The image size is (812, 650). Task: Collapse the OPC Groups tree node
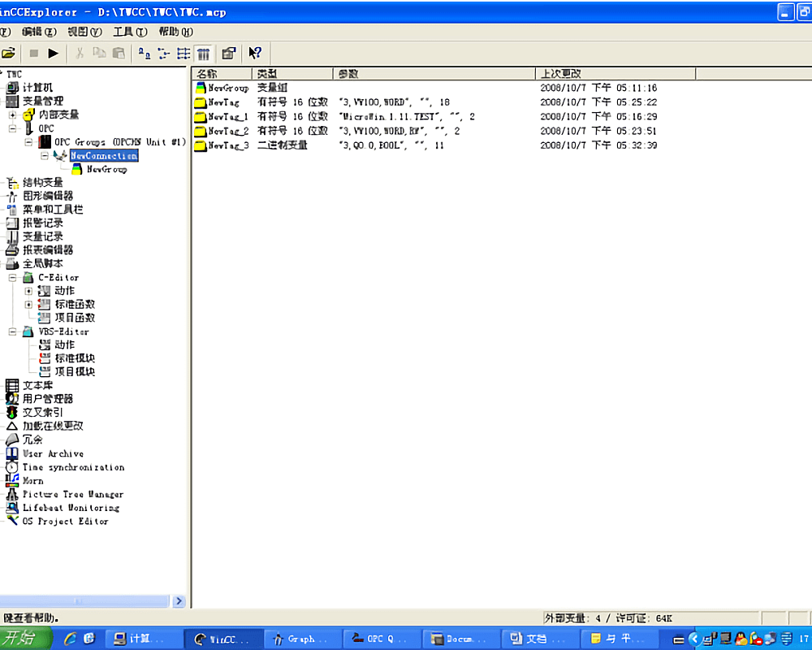[x=29, y=142]
